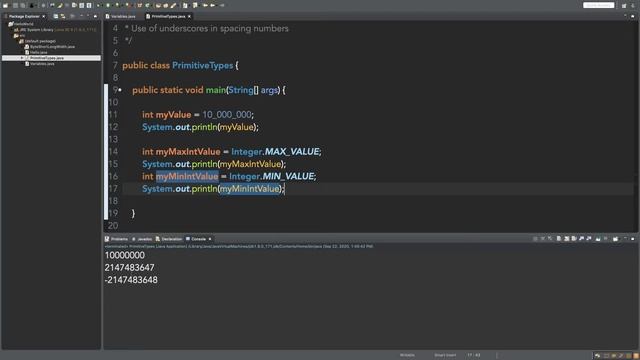Minimize the Console panel
This screenshot has height=360, width=640.
click(x=625, y=238)
